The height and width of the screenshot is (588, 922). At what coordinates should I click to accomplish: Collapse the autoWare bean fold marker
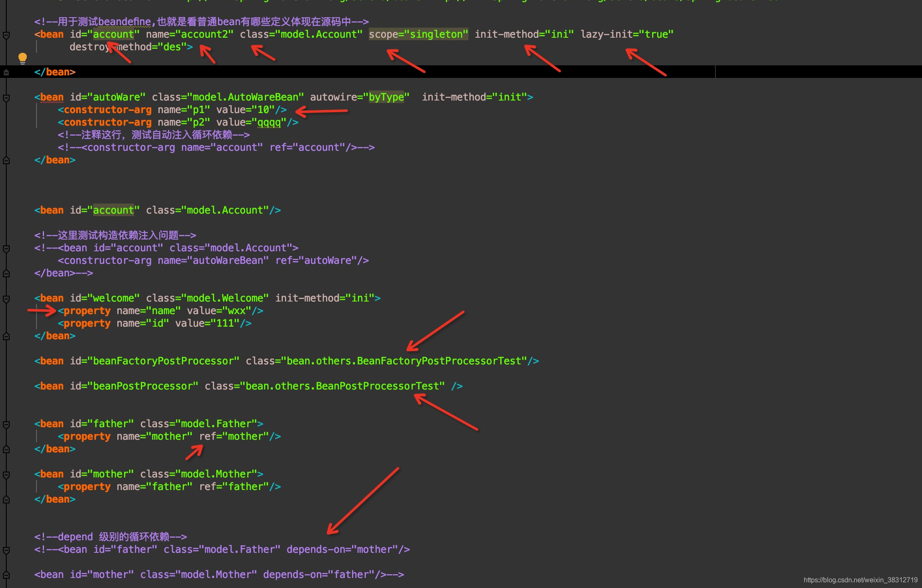(6, 98)
